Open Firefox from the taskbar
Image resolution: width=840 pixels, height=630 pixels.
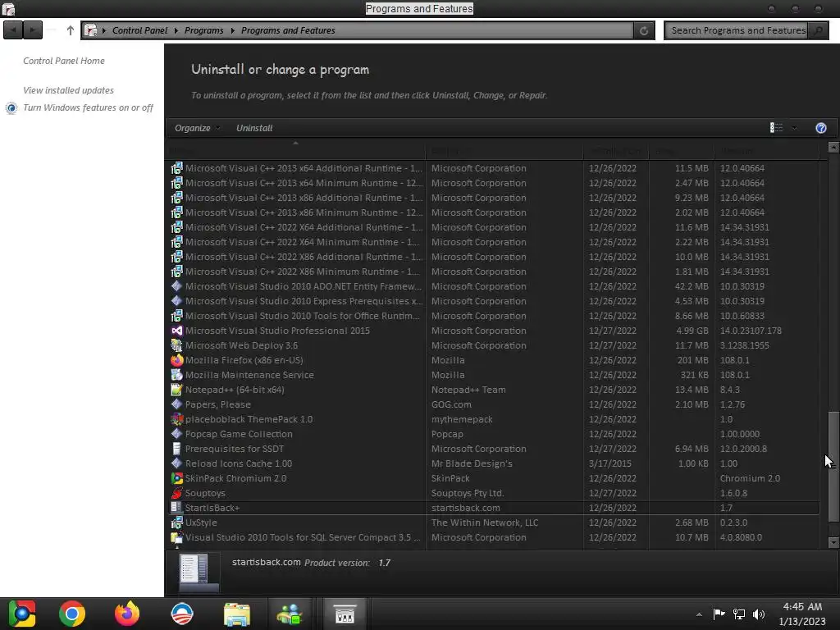click(x=127, y=614)
